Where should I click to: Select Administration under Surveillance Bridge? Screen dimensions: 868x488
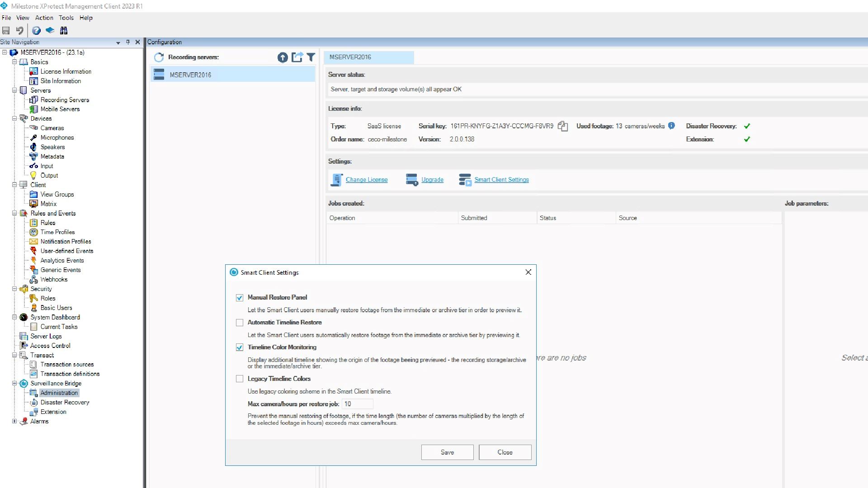point(59,393)
